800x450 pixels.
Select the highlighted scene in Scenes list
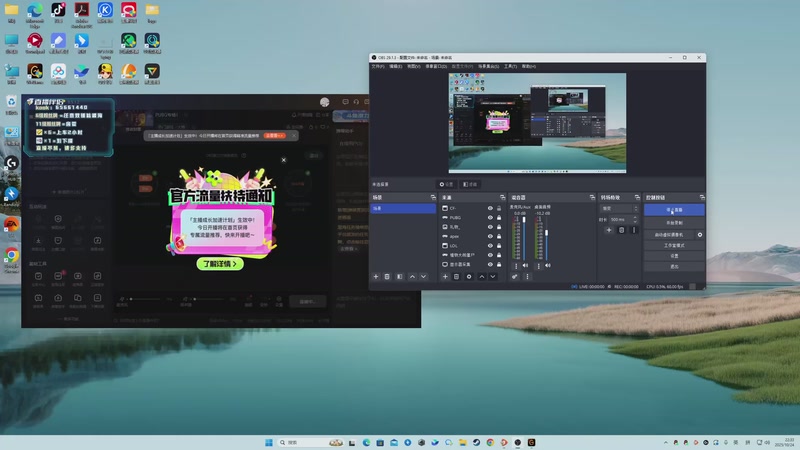[403, 208]
